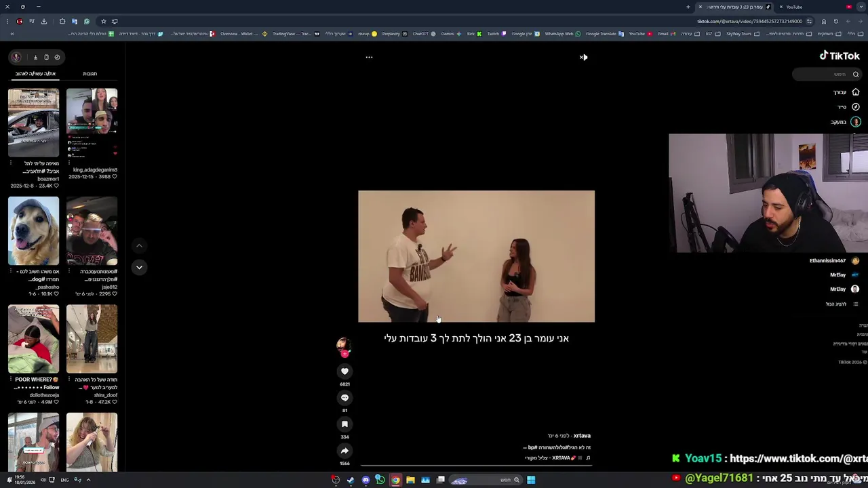Open the Twitch bookmark
868x488 pixels.
tap(497, 34)
